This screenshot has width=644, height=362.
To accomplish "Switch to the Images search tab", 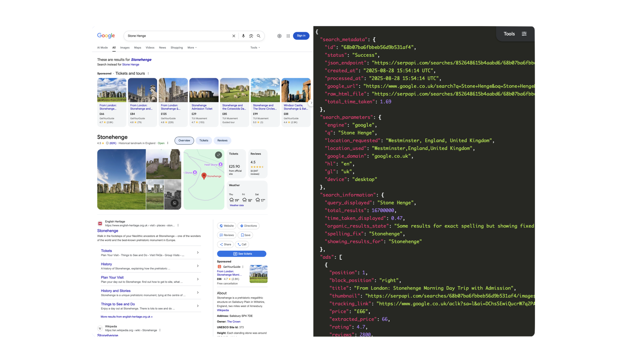I will pos(125,48).
